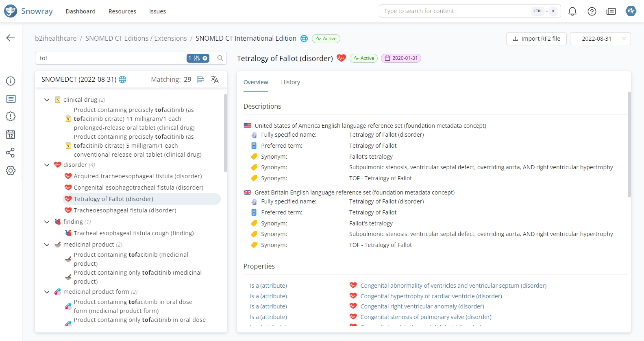Screen dimensions: 644x341
Task: Open the Resources menu item
Action: [x=122, y=11]
